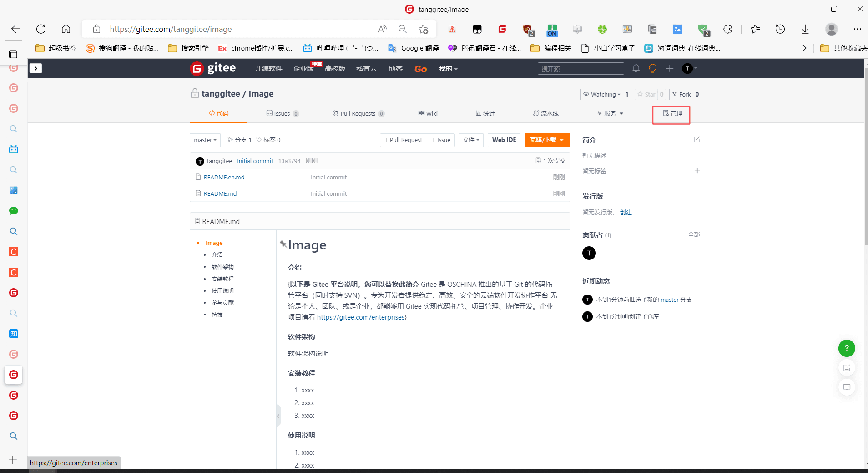Open the green help question mark button
Viewport: 868px width, 473px height.
pos(846,348)
